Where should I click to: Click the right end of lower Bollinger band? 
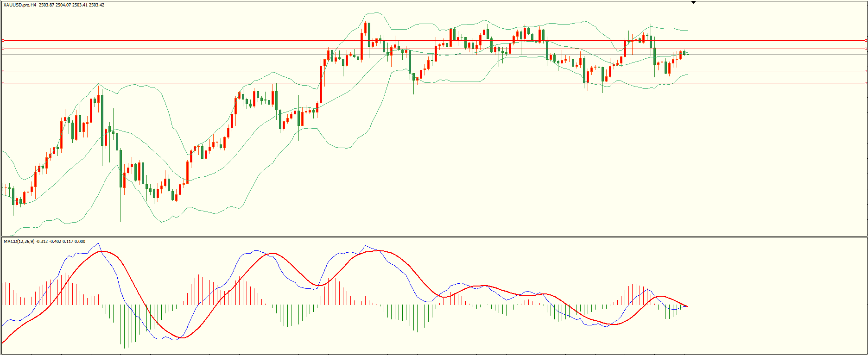coord(687,74)
